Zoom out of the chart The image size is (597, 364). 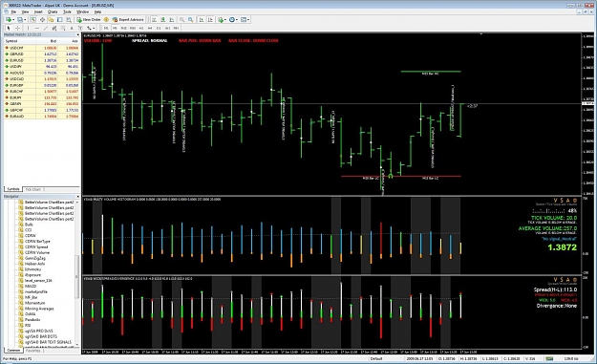pyautogui.click(x=191, y=19)
